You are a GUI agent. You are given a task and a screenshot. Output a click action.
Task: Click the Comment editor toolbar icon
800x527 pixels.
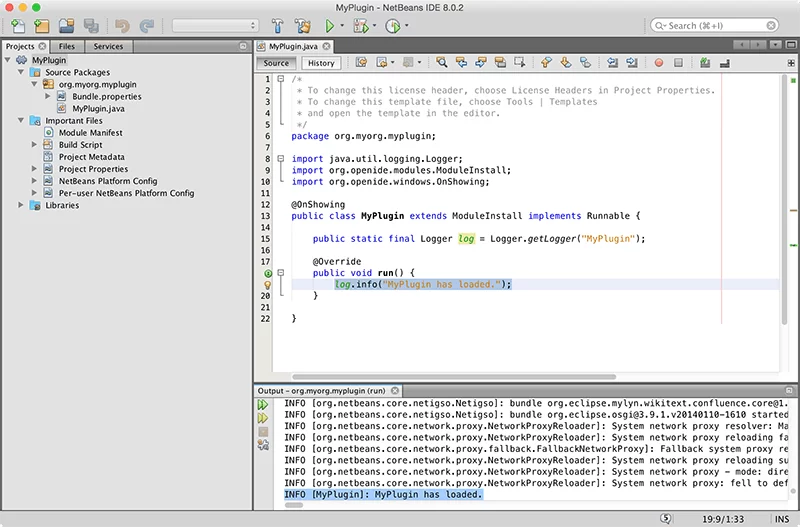pyautogui.click(x=705, y=63)
